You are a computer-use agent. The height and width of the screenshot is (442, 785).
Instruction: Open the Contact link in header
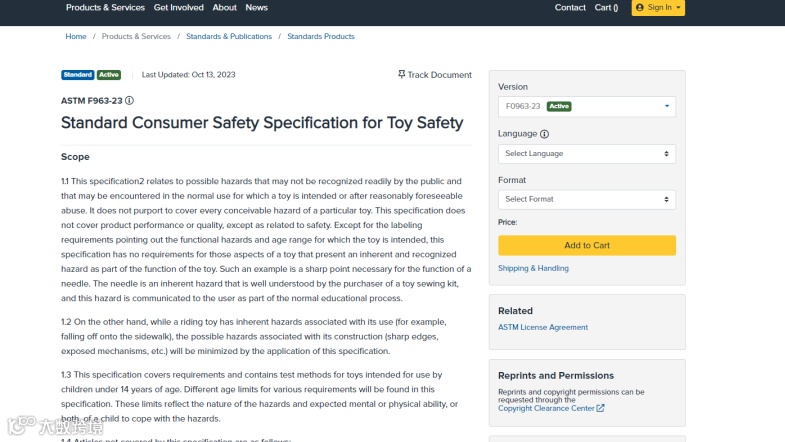(570, 7)
